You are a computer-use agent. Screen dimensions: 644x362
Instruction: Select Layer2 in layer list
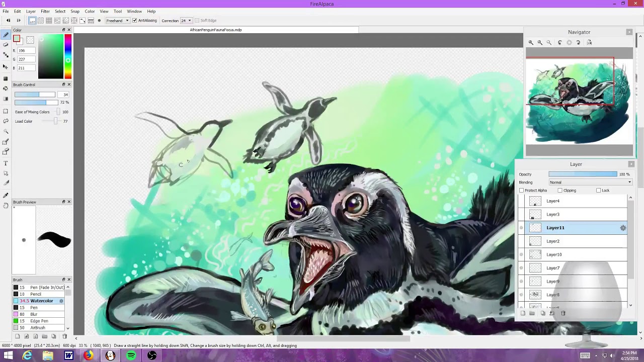tap(573, 241)
